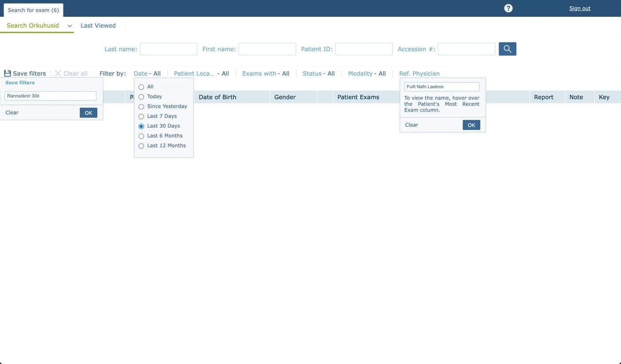Viewport: 621px width, 364px height.
Task: Select the Today radio button
Action: pyautogui.click(x=141, y=97)
